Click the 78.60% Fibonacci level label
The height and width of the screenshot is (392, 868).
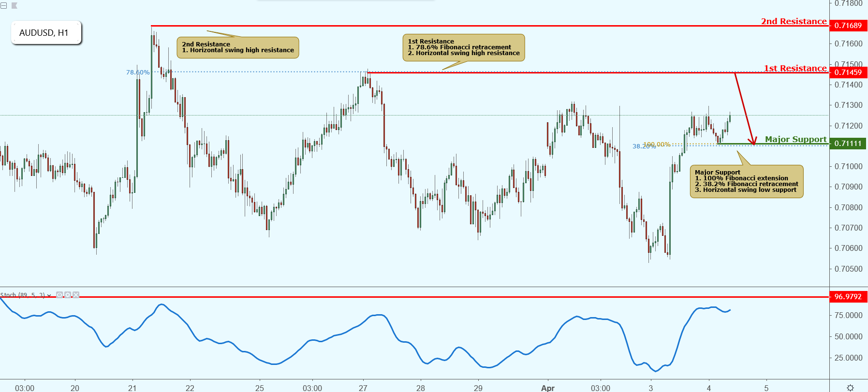(x=138, y=73)
